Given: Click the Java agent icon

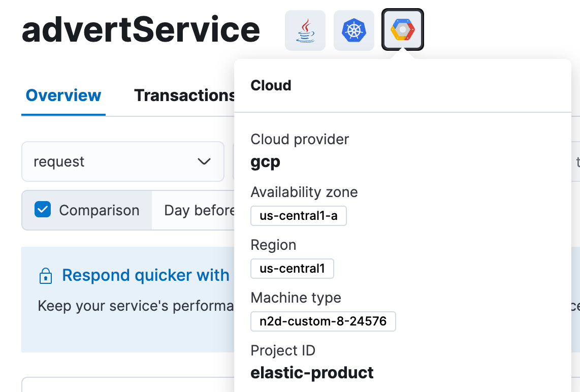Looking at the screenshot, I should (x=305, y=29).
